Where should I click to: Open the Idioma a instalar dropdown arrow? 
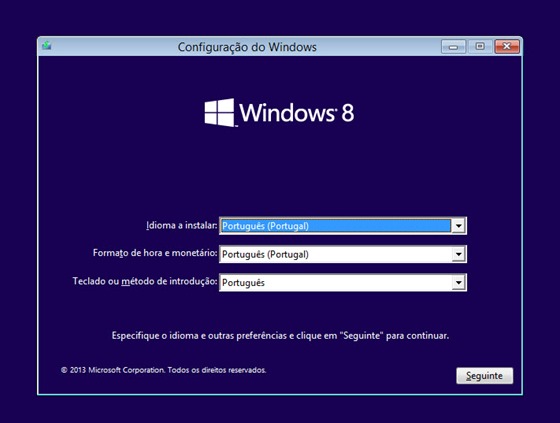coord(459,226)
